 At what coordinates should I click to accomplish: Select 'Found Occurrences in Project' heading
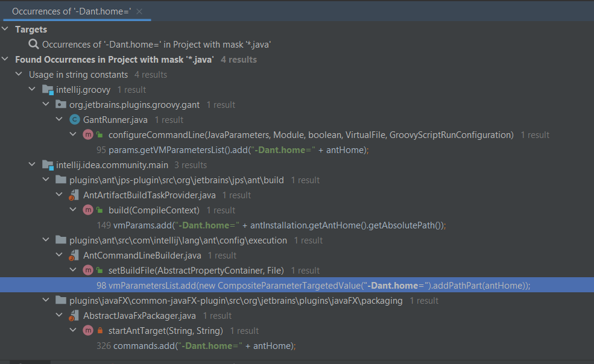pos(115,60)
